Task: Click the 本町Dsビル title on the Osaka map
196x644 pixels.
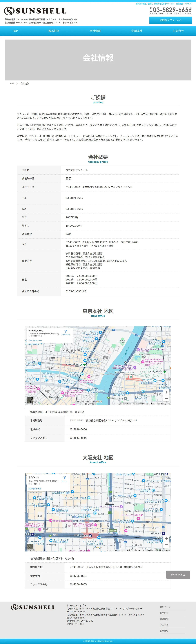Action: coord(34,477)
